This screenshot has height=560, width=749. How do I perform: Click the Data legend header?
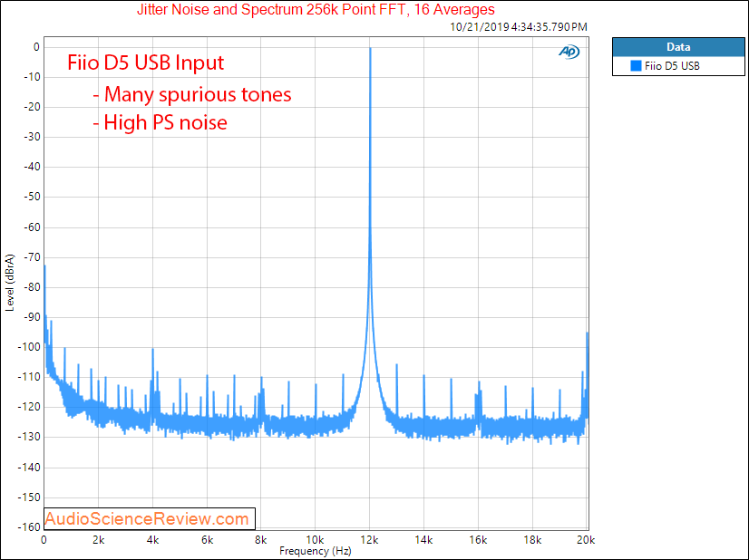click(678, 47)
